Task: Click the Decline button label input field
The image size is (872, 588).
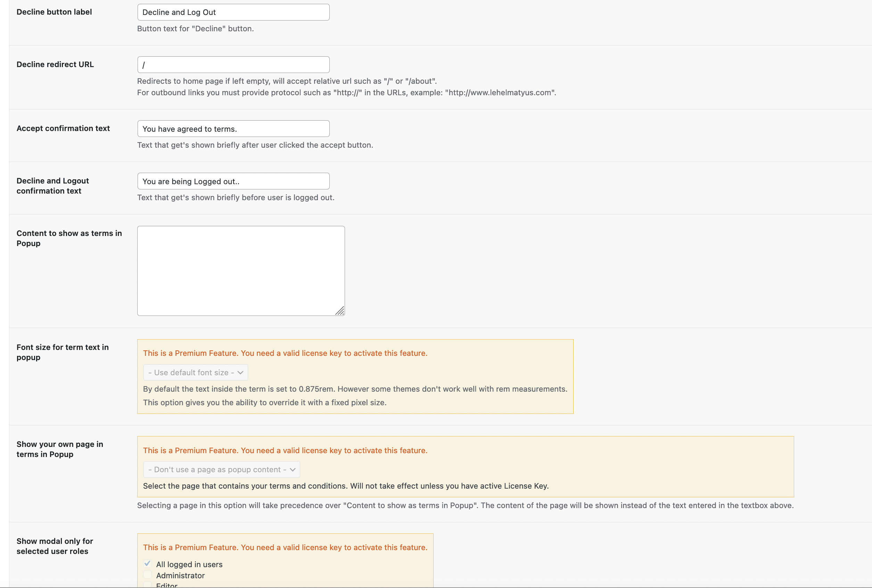Action: [x=233, y=12]
